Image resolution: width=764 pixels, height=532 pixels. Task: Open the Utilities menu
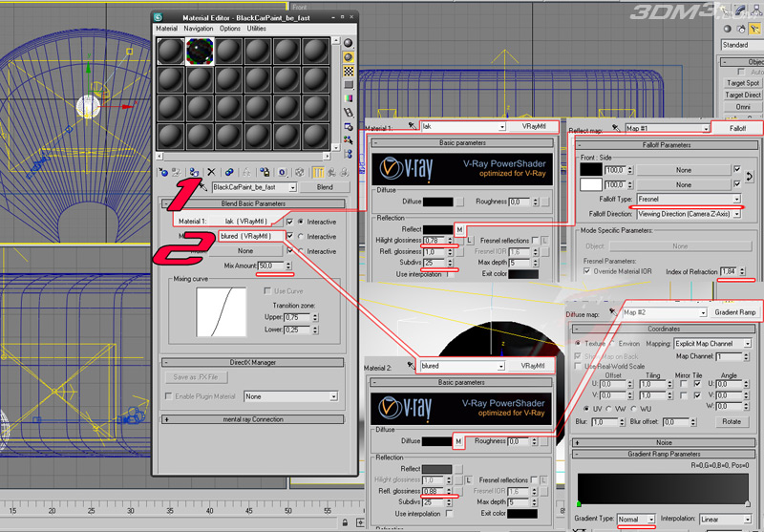257,29
